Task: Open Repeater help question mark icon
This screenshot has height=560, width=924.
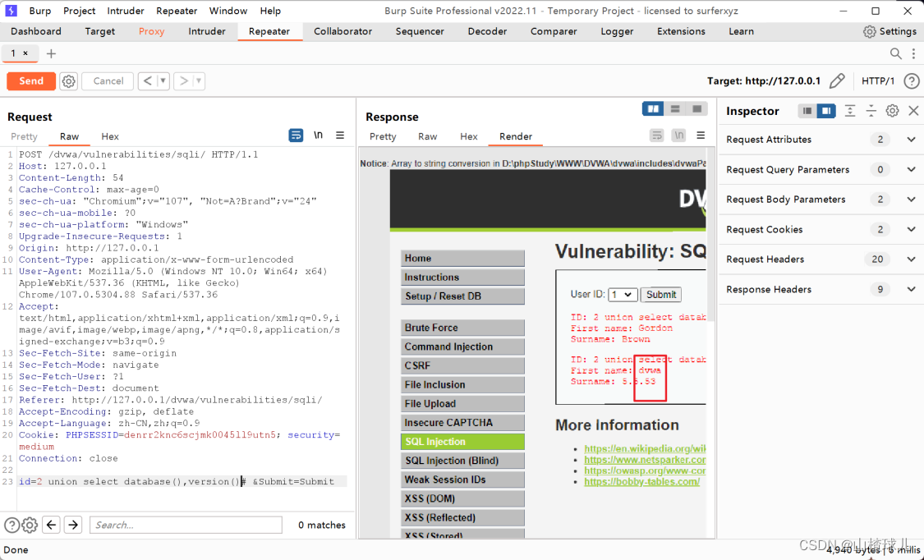Action: [911, 80]
